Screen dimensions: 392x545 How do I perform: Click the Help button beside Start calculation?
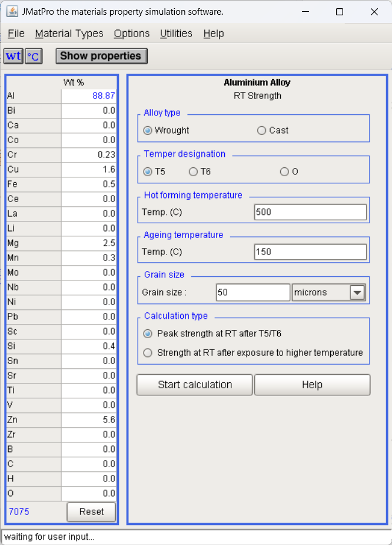click(312, 385)
